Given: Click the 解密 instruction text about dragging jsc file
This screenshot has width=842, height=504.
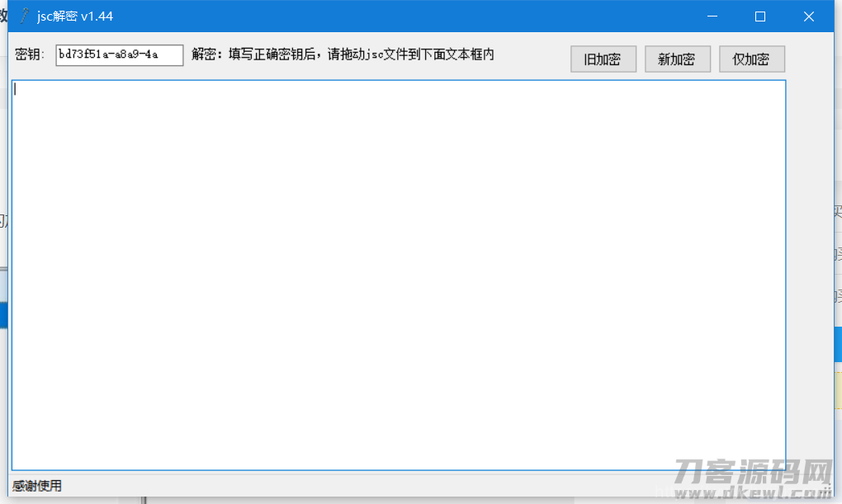Looking at the screenshot, I should 343,54.
